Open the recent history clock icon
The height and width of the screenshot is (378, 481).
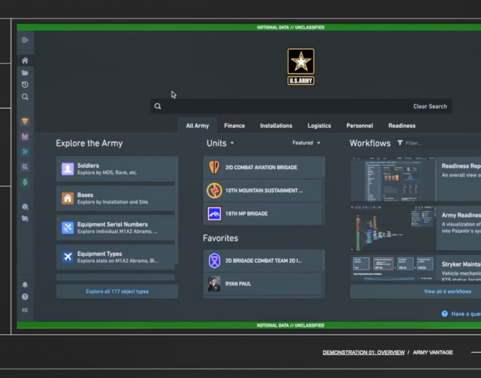(25, 85)
